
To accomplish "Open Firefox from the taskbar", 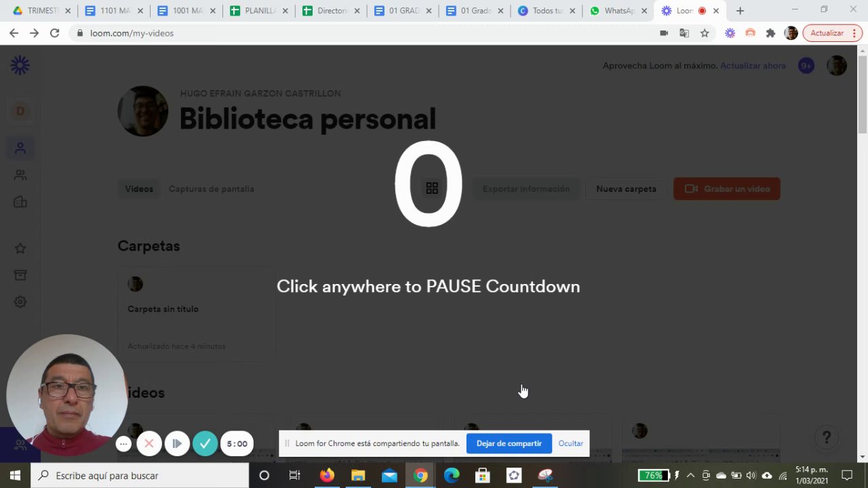I will click(x=327, y=475).
